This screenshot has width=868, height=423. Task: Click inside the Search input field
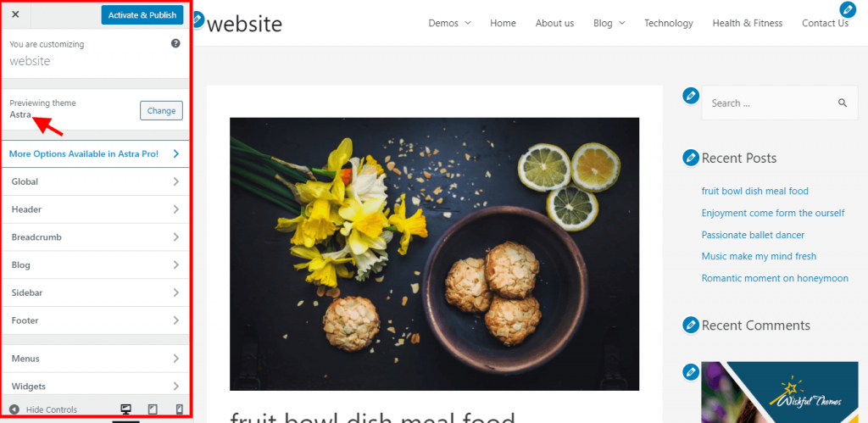(770, 103)
